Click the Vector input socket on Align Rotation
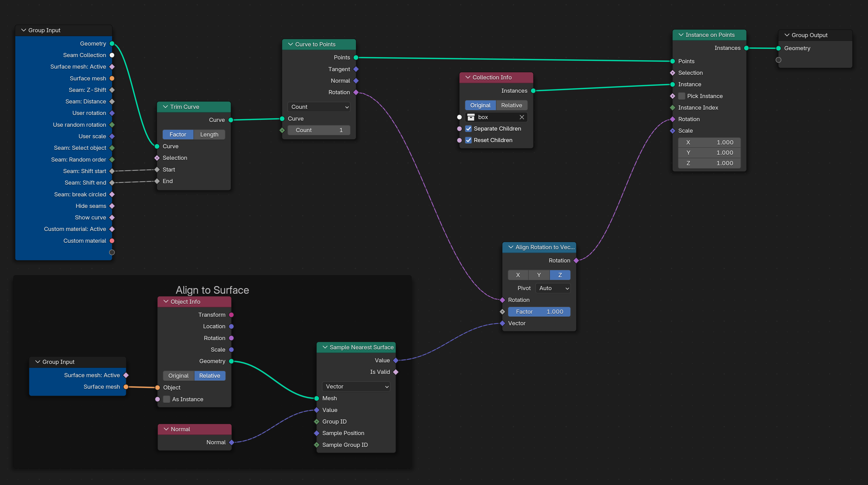Image resolution: width=868 pixels, height=485 pixels. coord(502,323)
